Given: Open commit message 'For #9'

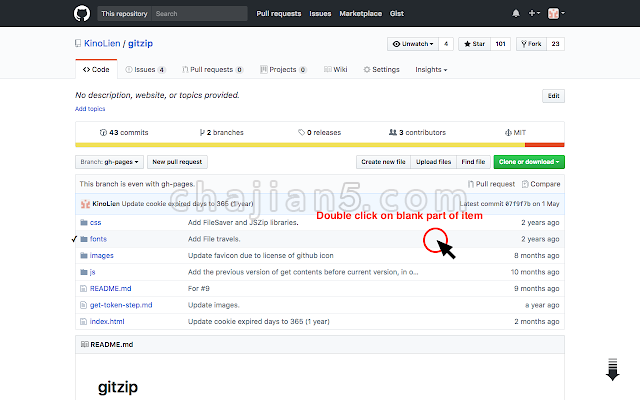Looking at the screenshot, I should pos(199,289).
